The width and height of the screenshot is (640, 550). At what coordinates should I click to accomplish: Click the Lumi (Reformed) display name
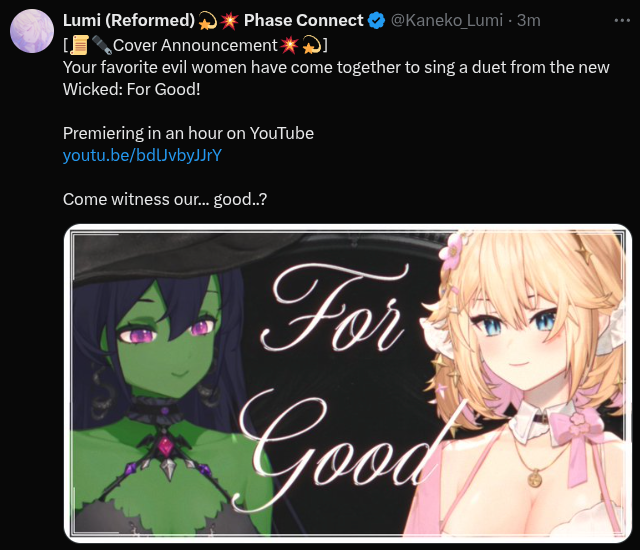[x=129, y=20]
